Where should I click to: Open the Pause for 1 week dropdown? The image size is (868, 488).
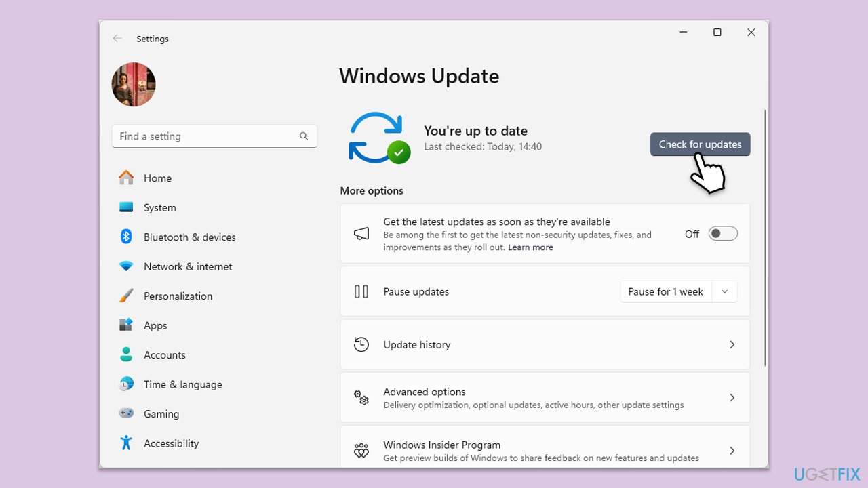725,291
